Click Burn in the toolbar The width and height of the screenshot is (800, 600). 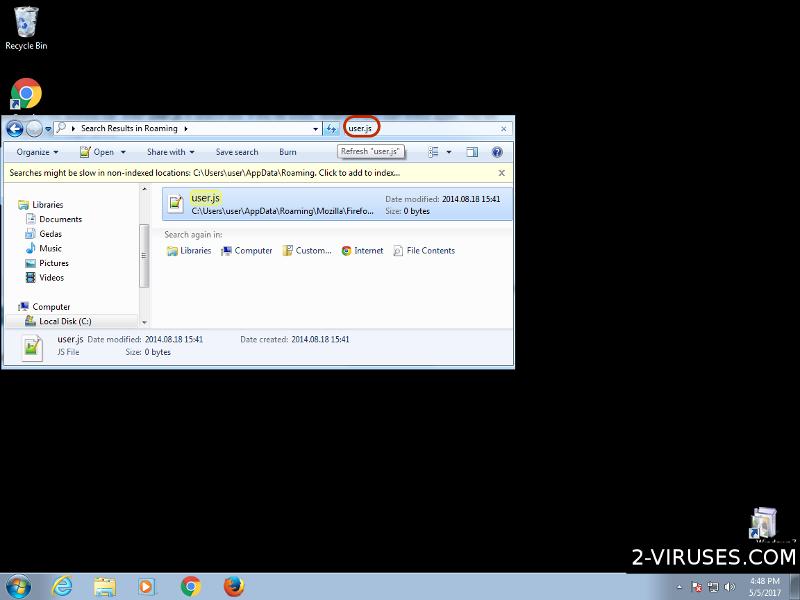pyautogui.click(x=288, y=152)
